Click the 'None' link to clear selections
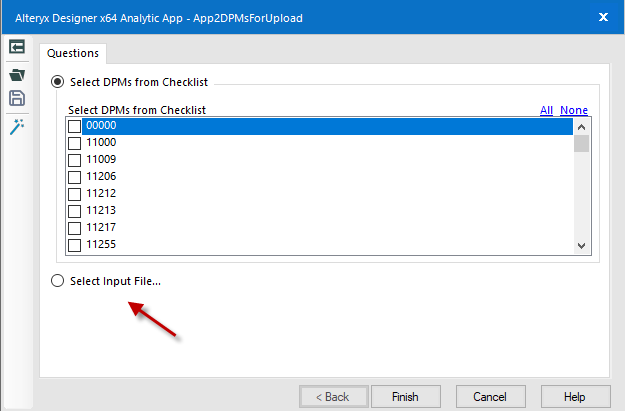This screenshot has width=625, height=411. (x=574, y=110)
